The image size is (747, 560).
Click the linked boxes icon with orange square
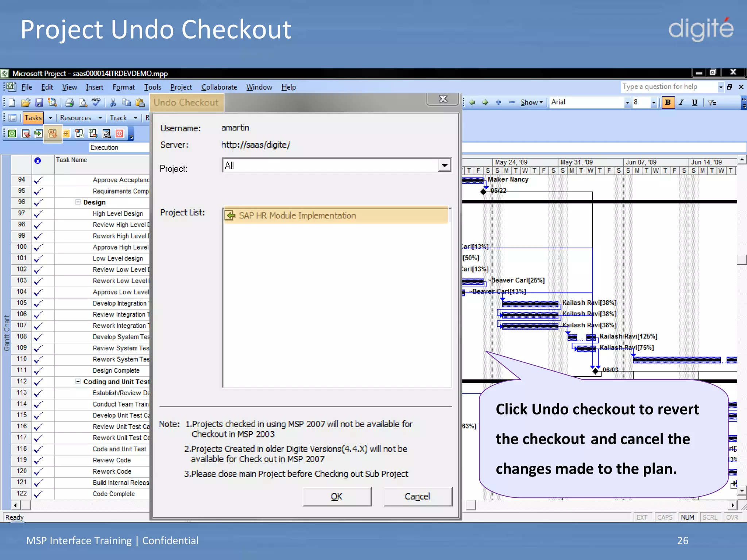pos(93,133)
